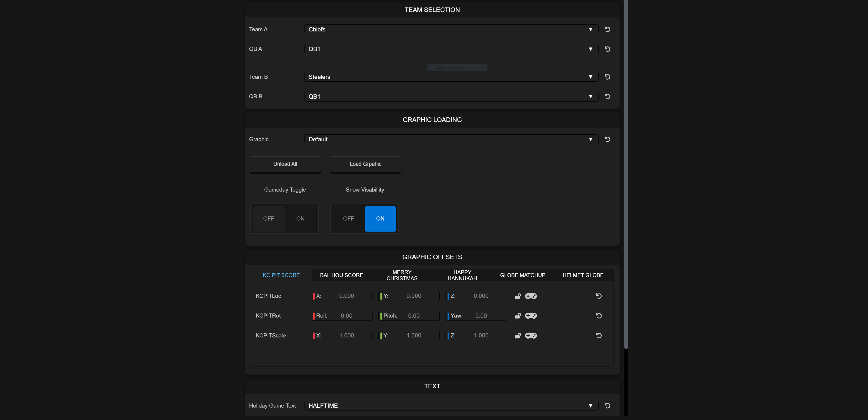868x420 pixels.
Task: Reset Holiday Game Text value
Action: pyautogui.click(x=607, y=406)
